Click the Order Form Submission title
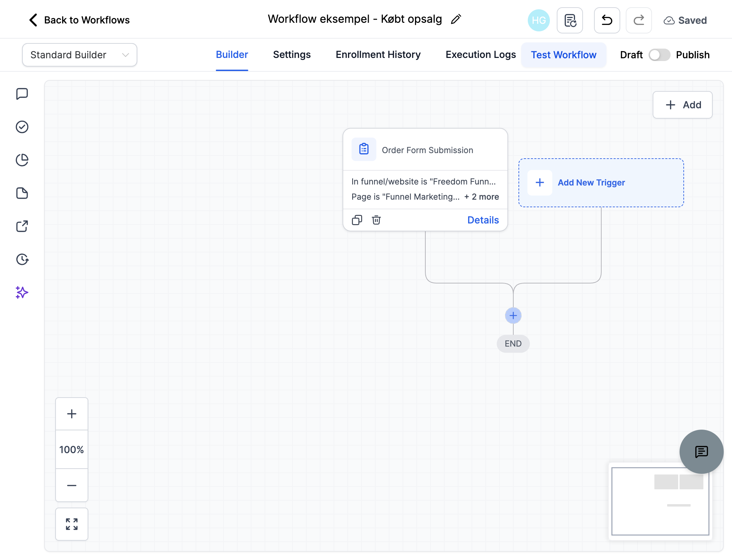Screen dimensions: 732x560 click(427, 150)
